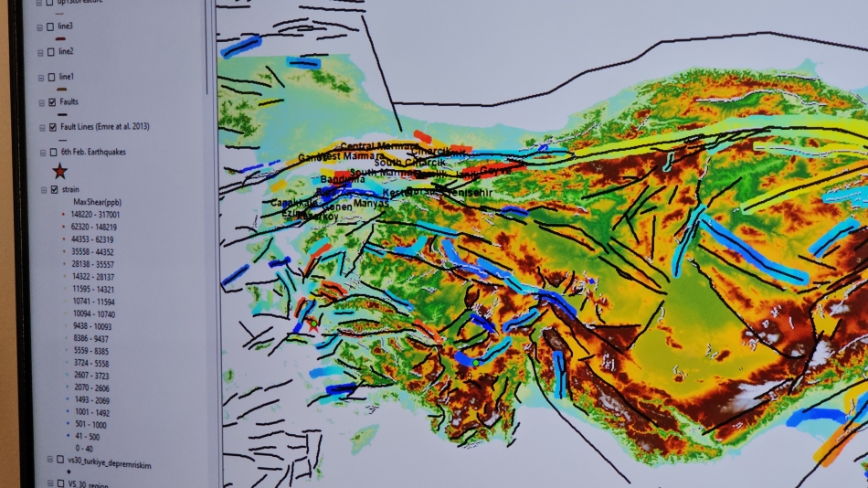This screenshot has width=868, height=488.
Task: Click the 44353 - 62319 class label
Action: coord(92,239)
